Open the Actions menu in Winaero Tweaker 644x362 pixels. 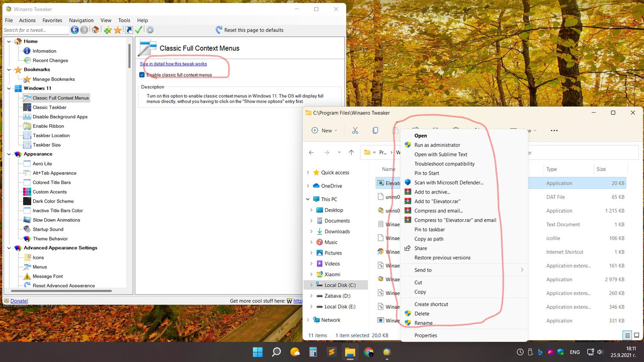click(x=27, y=21)
